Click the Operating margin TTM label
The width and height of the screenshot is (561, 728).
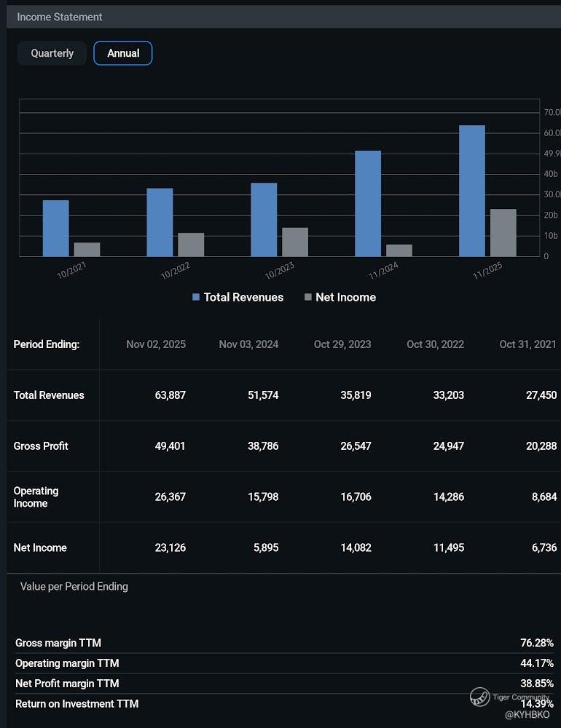[68, 663]
